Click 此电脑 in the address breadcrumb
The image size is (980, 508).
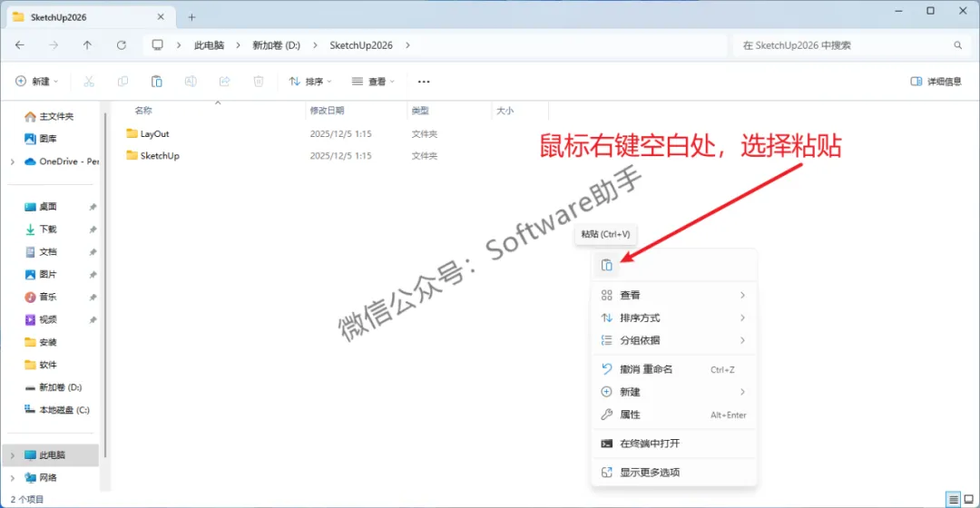209,45
